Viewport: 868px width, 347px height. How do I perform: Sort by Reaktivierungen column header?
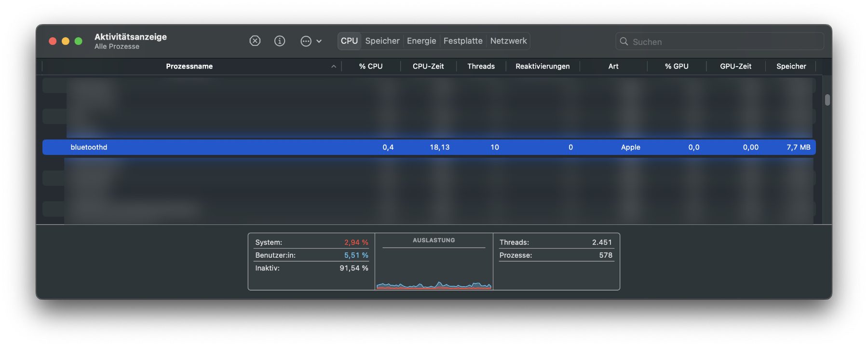pyautogui.click(x=542, y=67)
